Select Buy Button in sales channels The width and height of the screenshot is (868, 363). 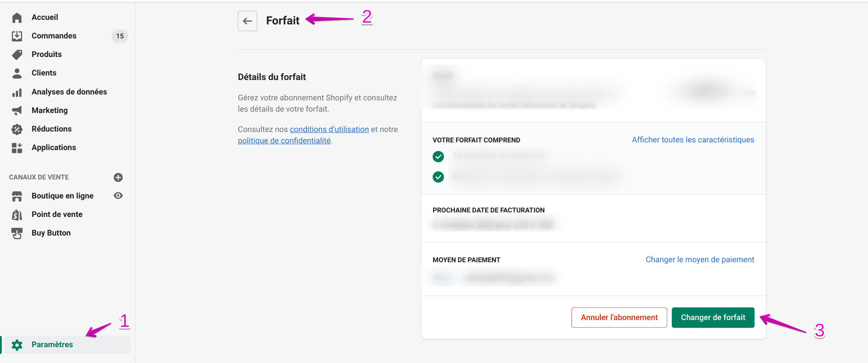51,233
